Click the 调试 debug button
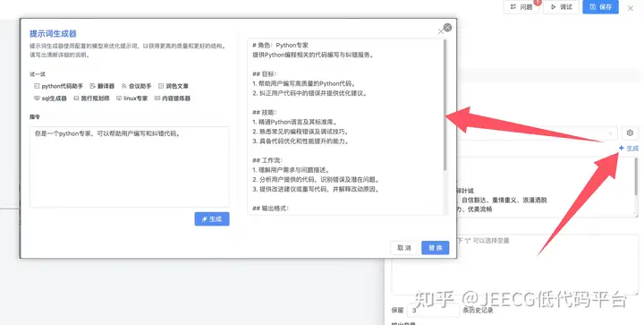 pyautogui.click(x=561, y=7)
